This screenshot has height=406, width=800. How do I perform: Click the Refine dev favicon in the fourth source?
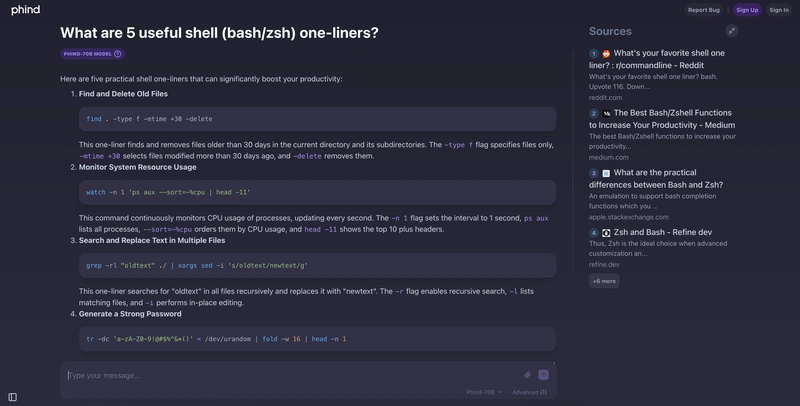click(606, 232)
